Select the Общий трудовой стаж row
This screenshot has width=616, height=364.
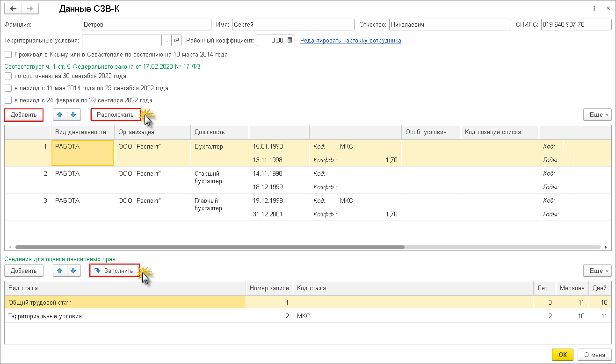tap(308, 302)
